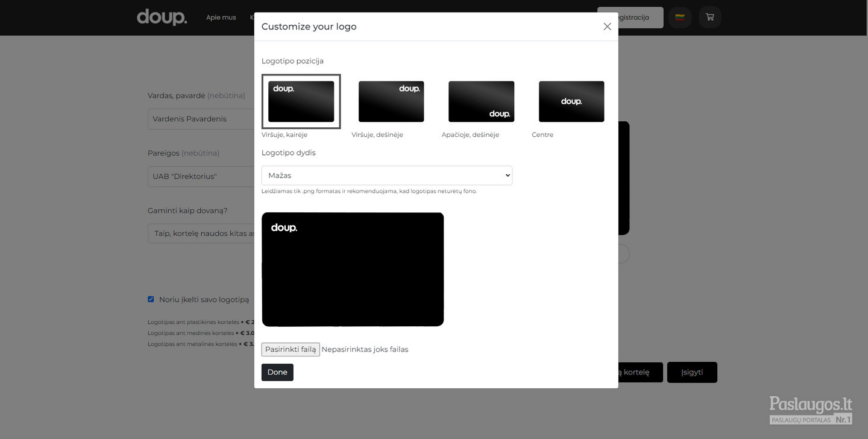Toggle the Noriu įkelti savo logotipą checkbox

pyautogui.click(x=151, y=299)
